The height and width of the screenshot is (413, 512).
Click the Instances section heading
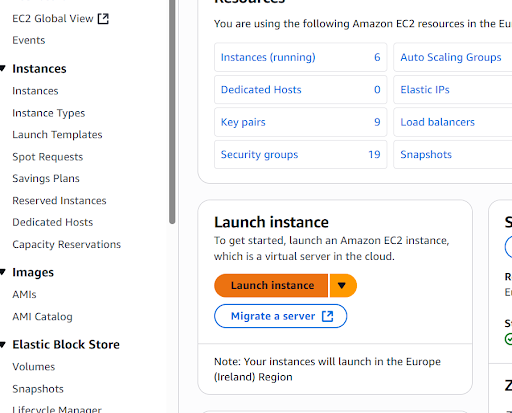pos(39,69)
